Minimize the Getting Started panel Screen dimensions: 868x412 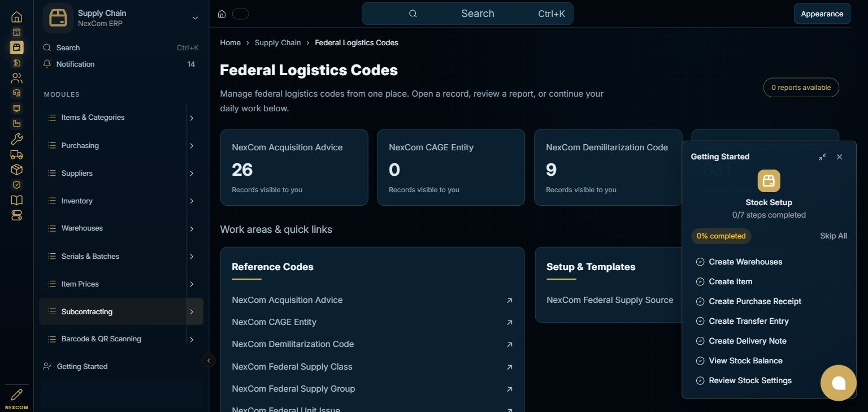click(822, 157)
